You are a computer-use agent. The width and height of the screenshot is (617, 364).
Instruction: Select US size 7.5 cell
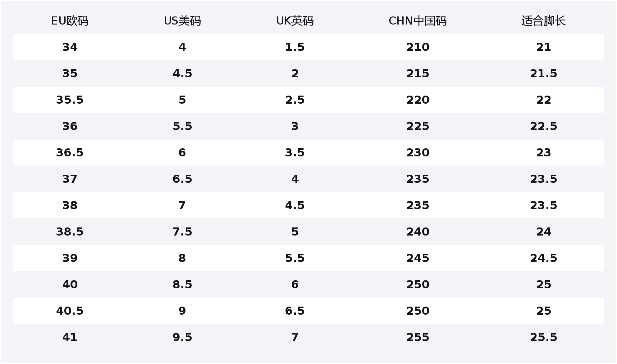[x=182, y=232]
